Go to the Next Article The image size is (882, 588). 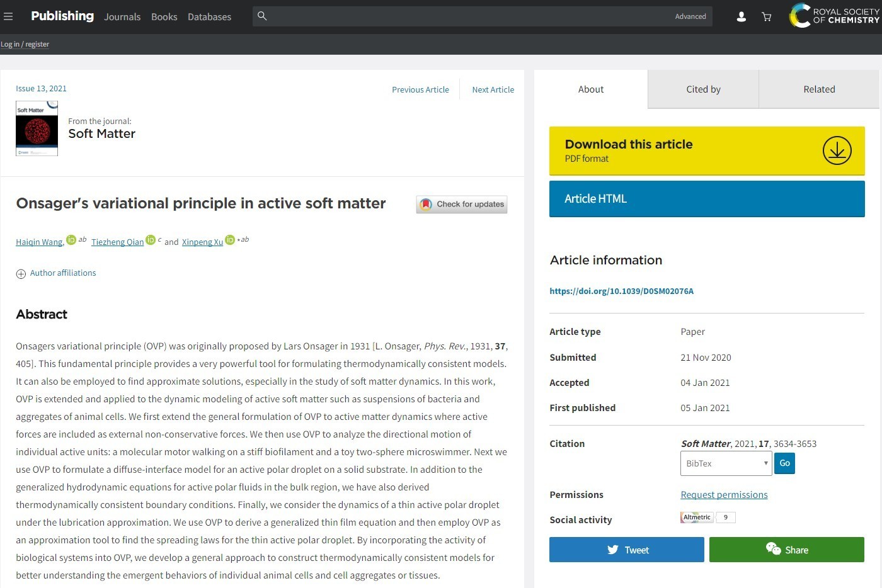coord(493,90)
